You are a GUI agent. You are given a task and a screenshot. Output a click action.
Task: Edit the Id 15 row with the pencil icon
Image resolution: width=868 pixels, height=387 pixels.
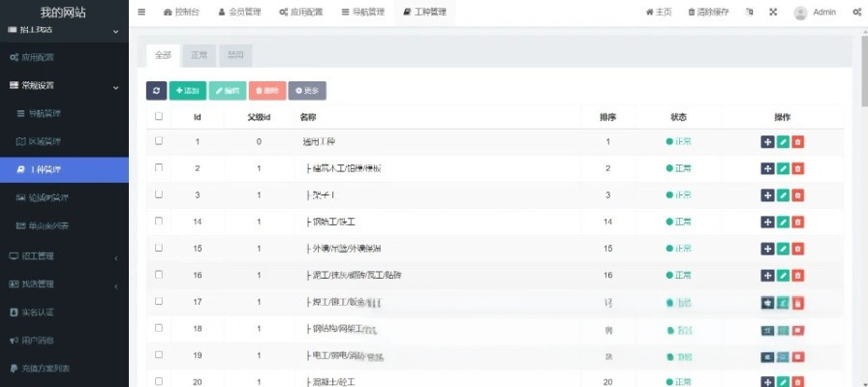coord(783,249)
